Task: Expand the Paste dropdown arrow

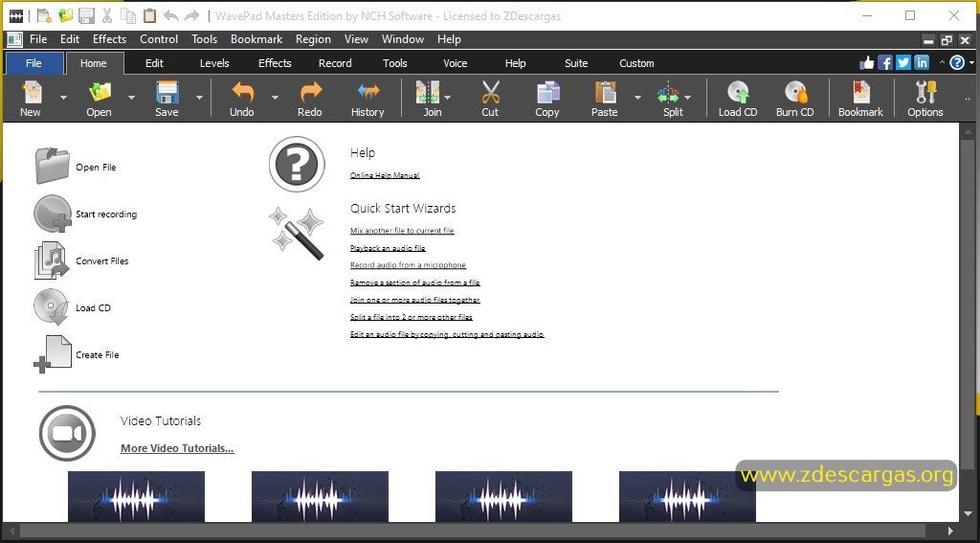Action: 637,98
